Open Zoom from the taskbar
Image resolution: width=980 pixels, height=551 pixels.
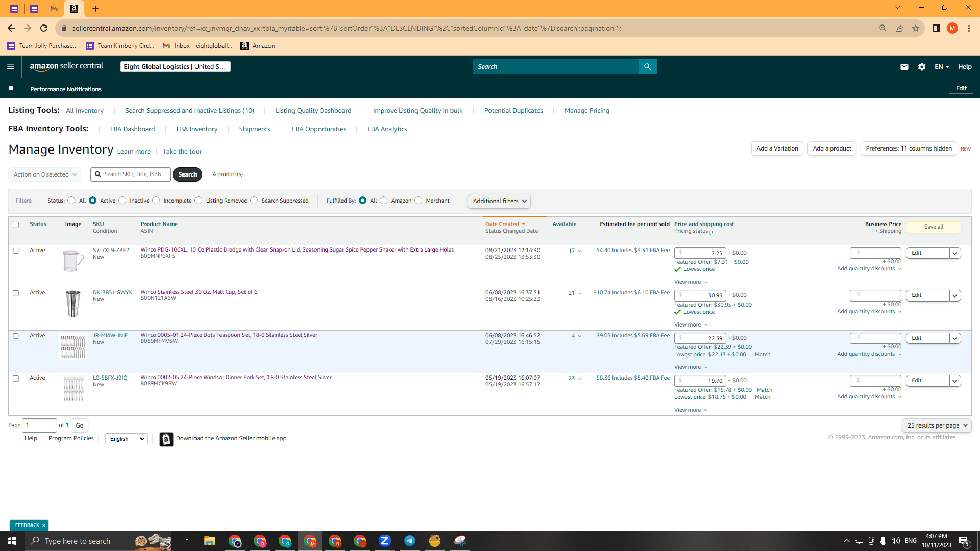coord(385,541)
